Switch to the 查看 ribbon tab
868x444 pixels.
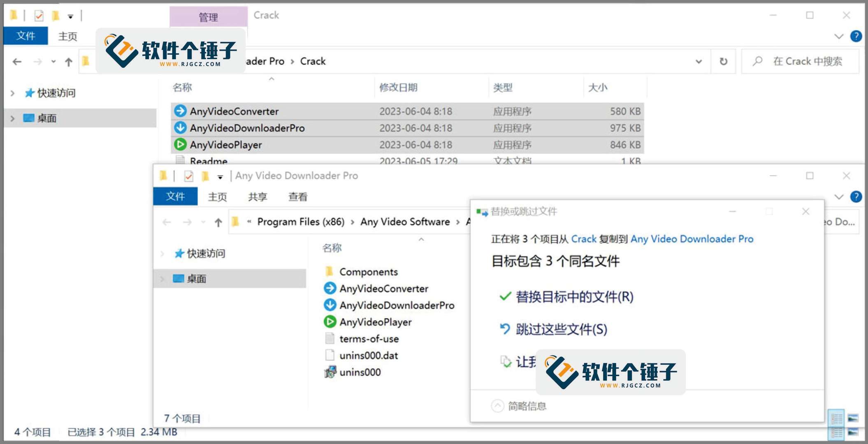(297, 197)
